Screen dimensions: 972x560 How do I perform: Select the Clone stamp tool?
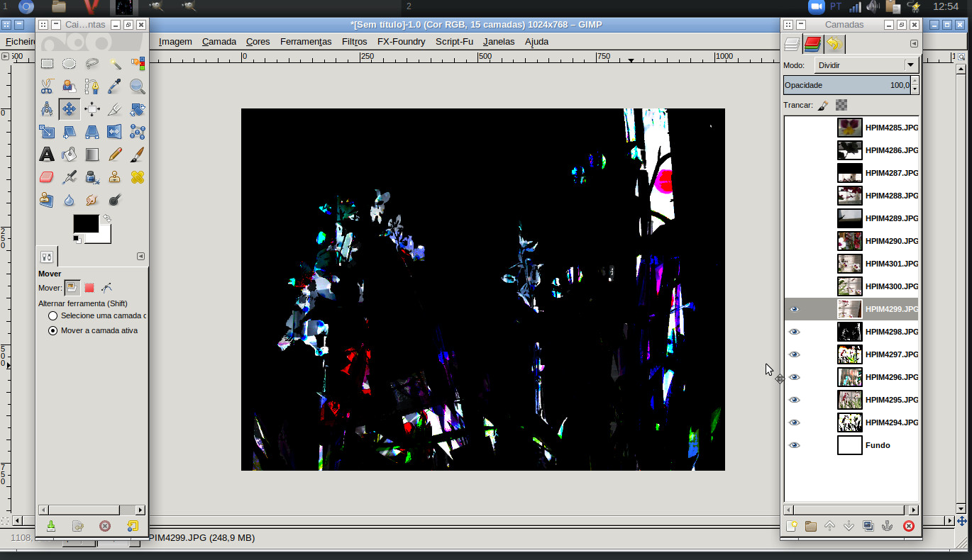click(x=115, y=177)
